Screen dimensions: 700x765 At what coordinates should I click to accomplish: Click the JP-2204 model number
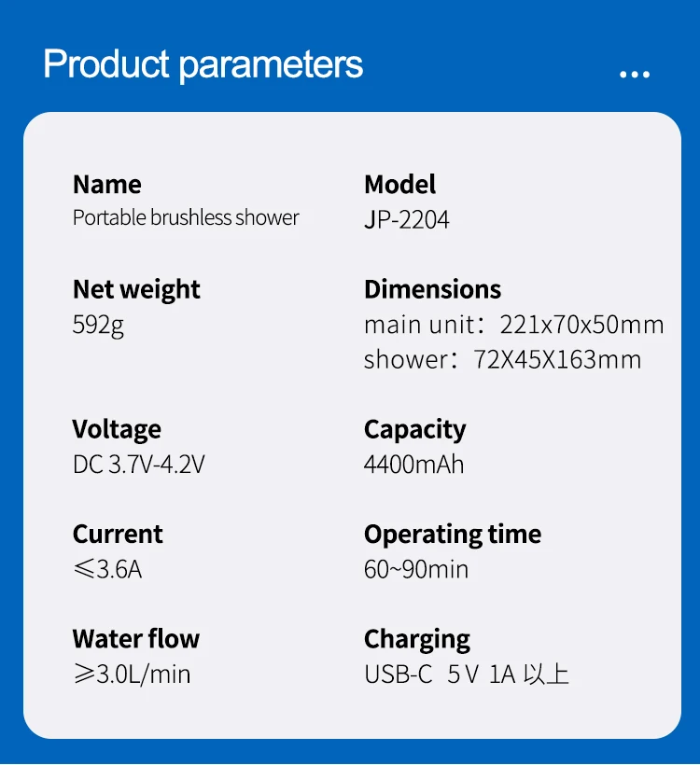407,220
